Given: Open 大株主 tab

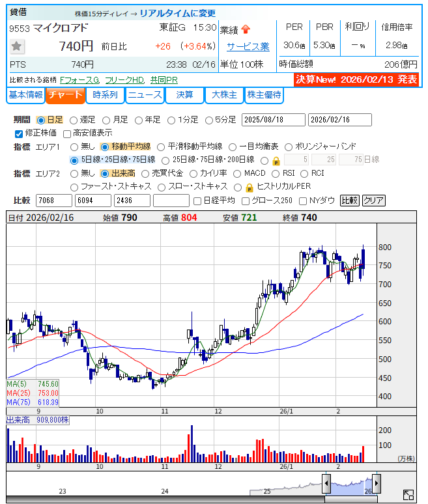Looking at the screenshot, I should point(224,95).
